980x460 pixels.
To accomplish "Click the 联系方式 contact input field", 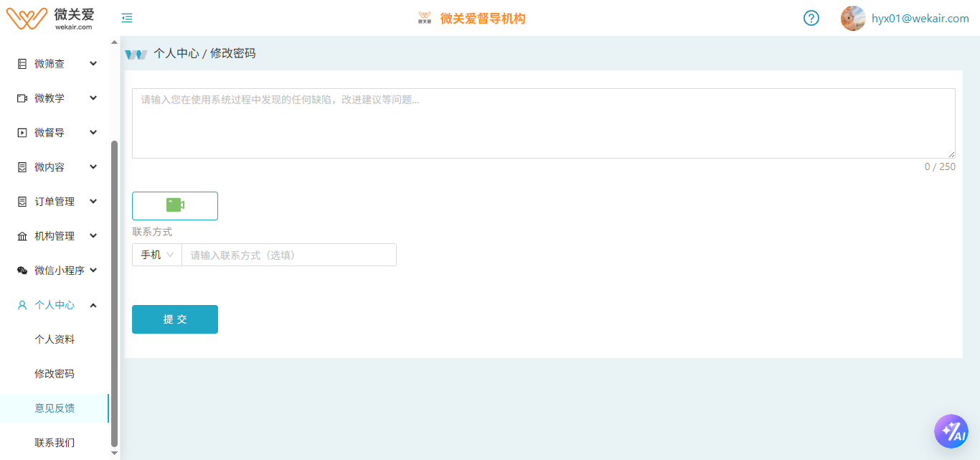I will click(288, 255).
